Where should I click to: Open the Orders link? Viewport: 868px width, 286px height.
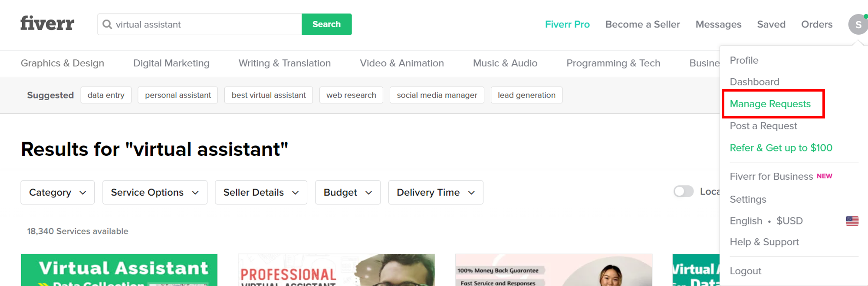tap(817, 24)
